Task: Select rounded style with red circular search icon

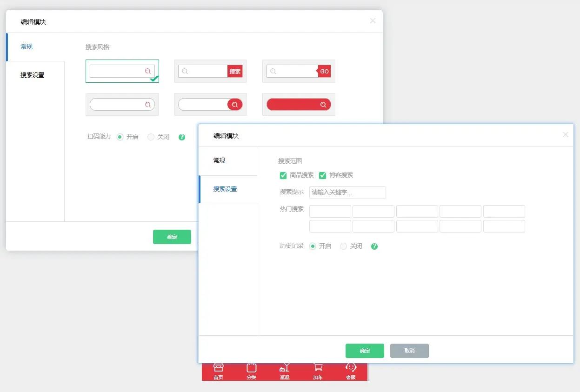Action: tap(210, 105)
